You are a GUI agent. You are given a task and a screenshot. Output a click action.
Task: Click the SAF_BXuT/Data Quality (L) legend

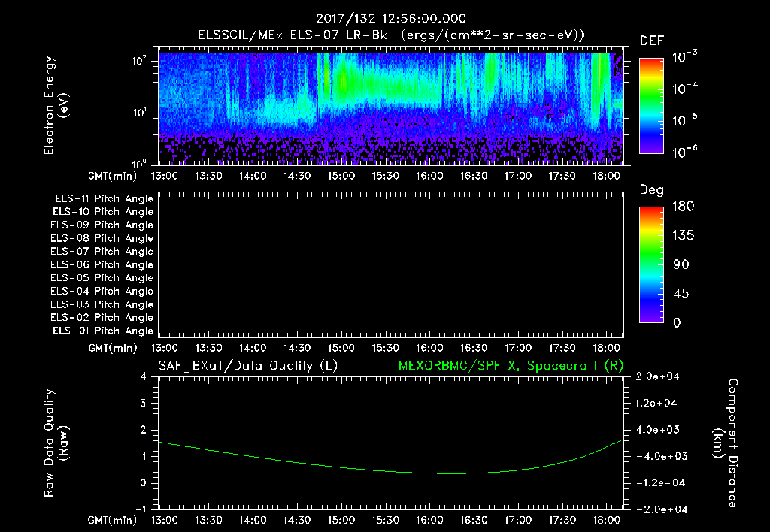coord(248,366)
